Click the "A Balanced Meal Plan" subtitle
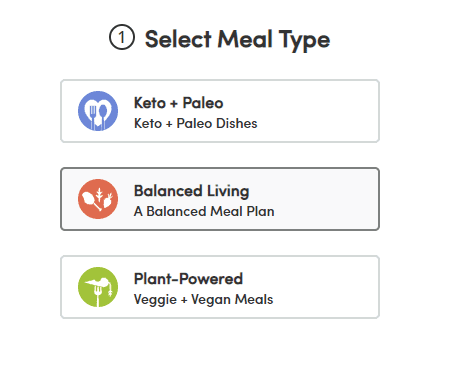 pyautogui.click(x=204, y=211)
